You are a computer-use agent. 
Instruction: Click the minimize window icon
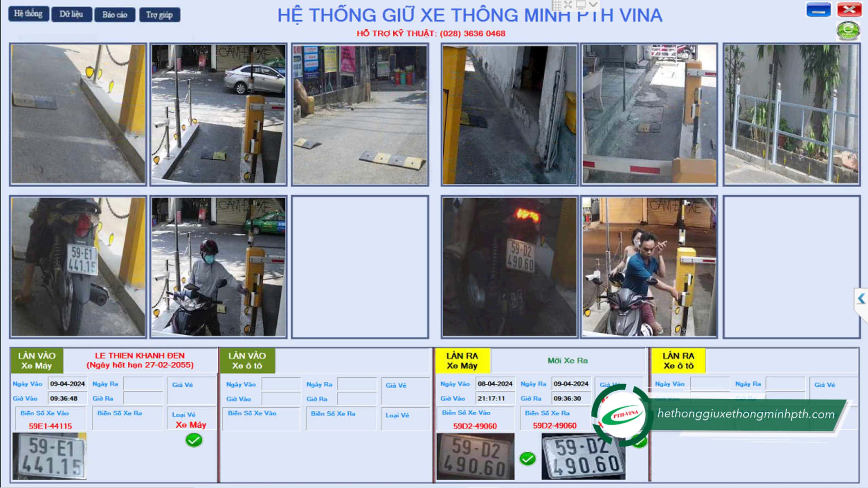click(820, 9)
